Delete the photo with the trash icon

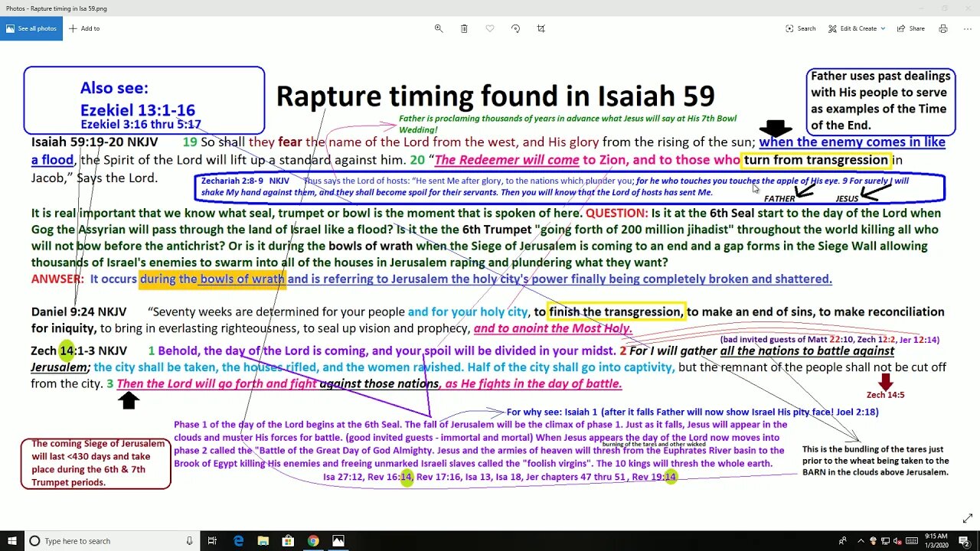point(464,28)
